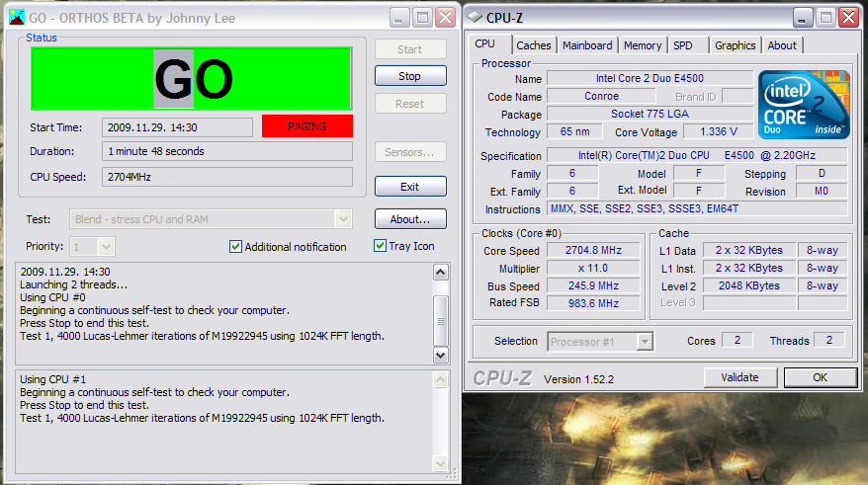This screenshot has width=868, height=485.
Task: Click the green GO status banner
Action: tap(192, 79)
